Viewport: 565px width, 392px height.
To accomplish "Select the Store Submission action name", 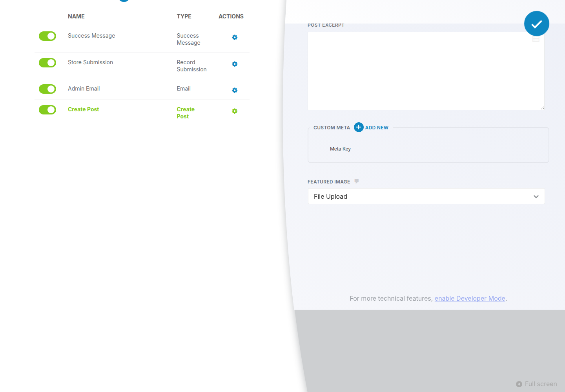I will (x=90, y=62).
